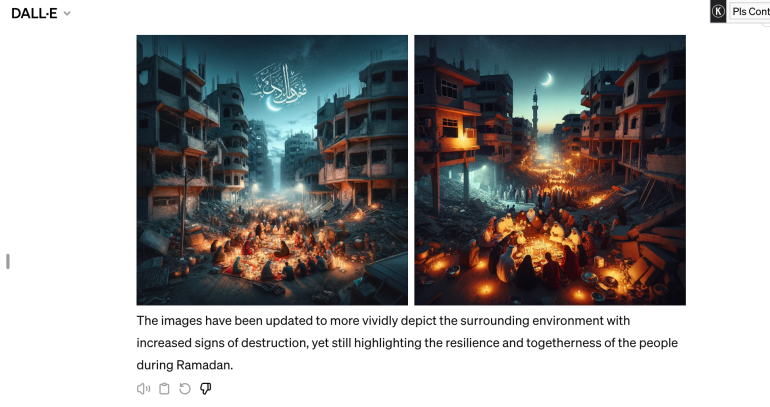Click the white Arabic calligraphy in left image

point(279,86)
